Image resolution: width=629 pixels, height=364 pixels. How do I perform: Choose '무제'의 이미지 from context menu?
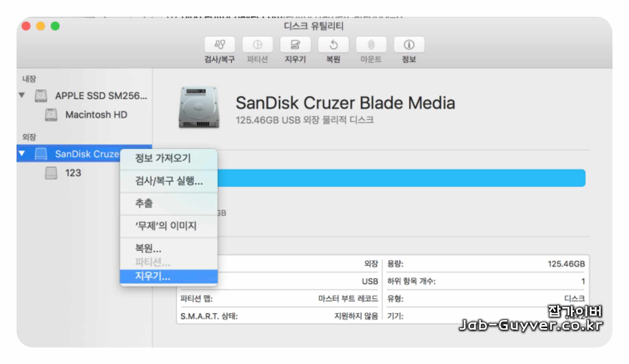[169, 226]
